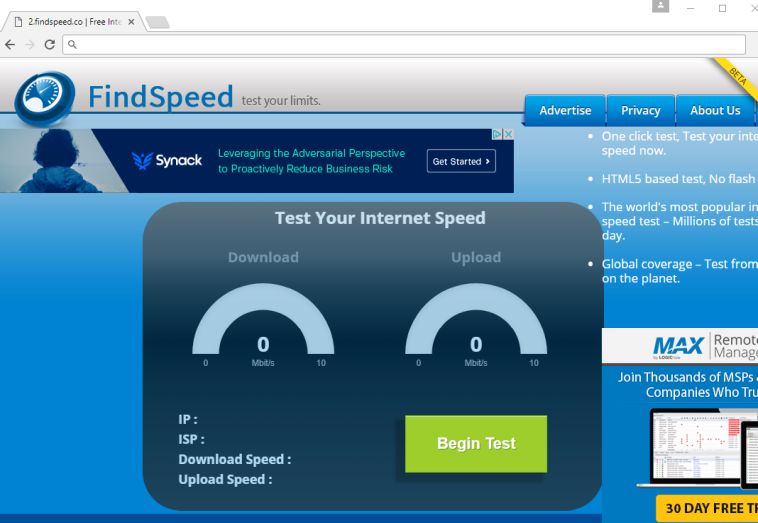The width and height of the screenshot is (758, 523).
Task: Click 'The world's most popular' bullet text
Action: click(679, 221)
